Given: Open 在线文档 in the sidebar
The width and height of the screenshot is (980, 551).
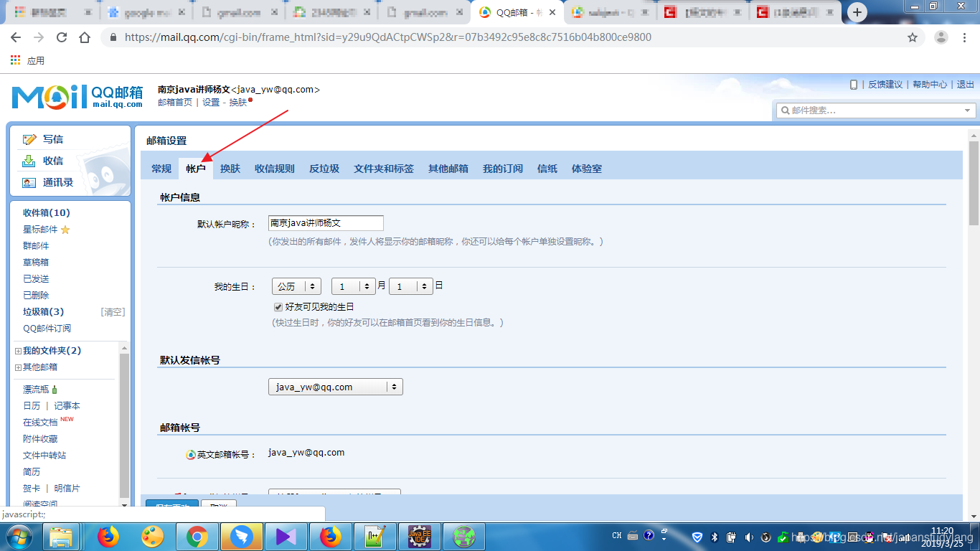Looking at the screenshot, I should 40,423.
